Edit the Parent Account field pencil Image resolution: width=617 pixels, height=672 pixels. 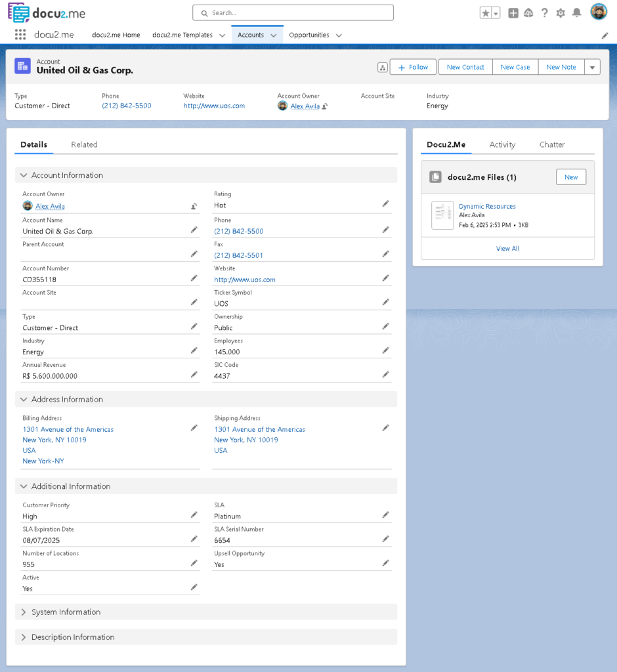194,254
